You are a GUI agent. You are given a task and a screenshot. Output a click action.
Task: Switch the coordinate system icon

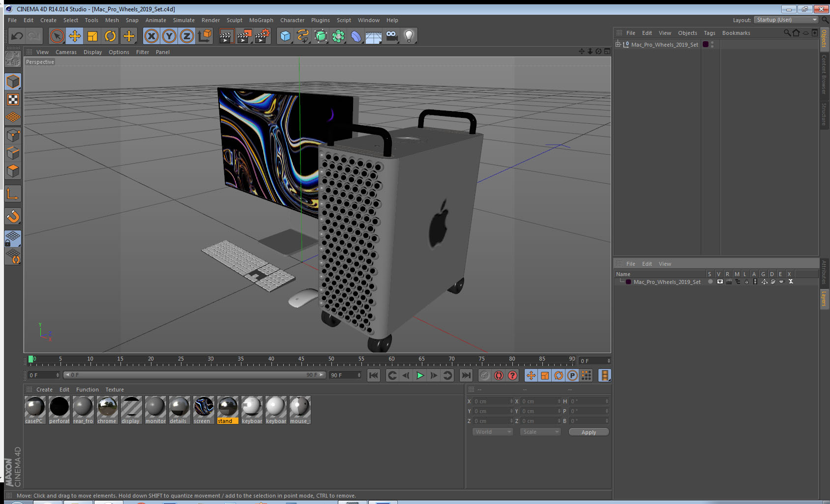pos(205,36)
